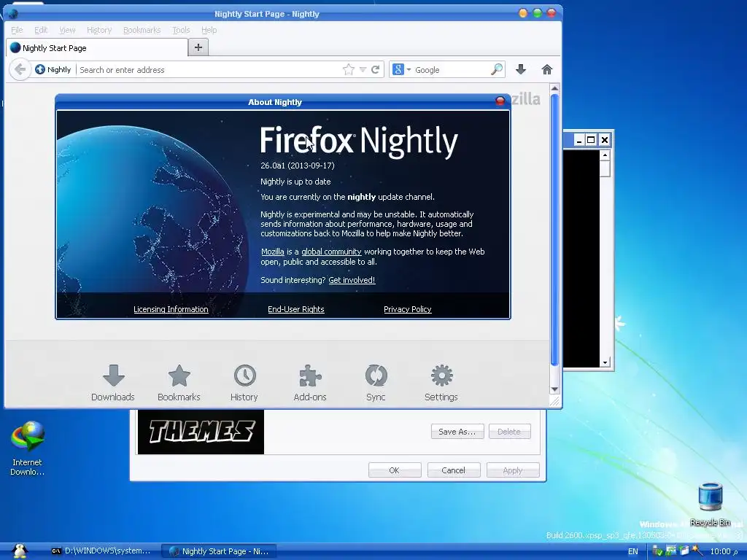Follow the global community link
Viewport: 747px width, 560px height.
point(331,252)
